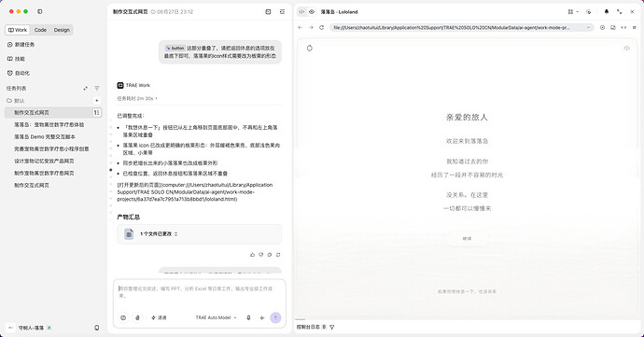Go forward in the preview browser
644x337 pixels.
coord(311,27)
